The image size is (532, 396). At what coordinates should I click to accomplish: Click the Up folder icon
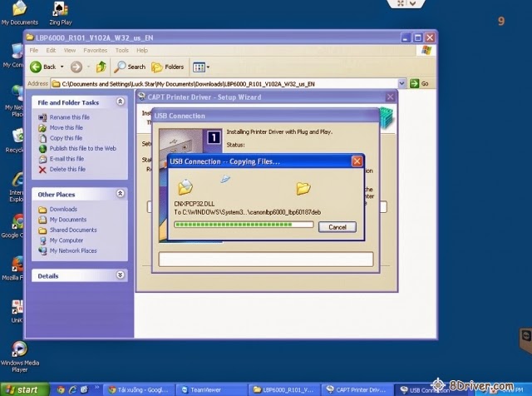pos(101,67)
